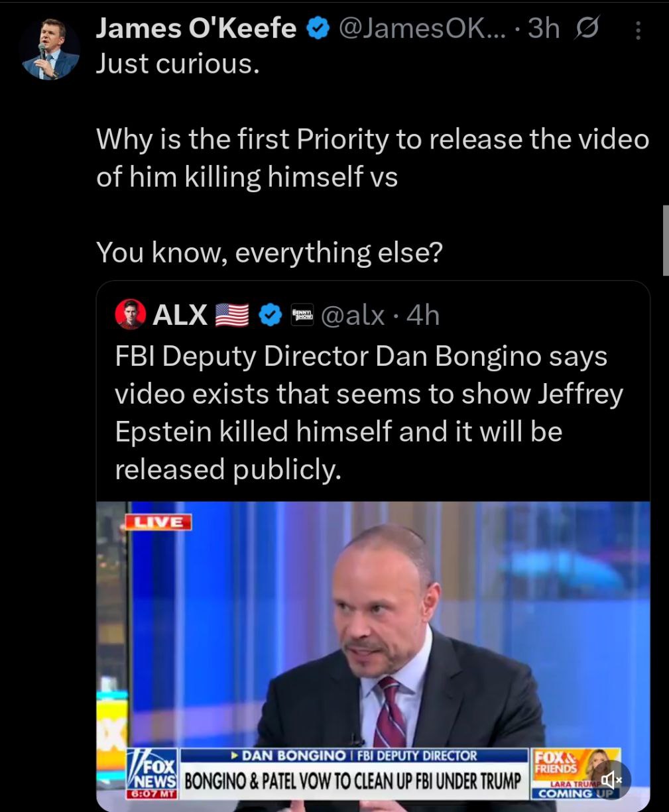The image size is (669, 812).
Task: Open ALX's avatar in quoted tweet
Action: tap(130, 315)
